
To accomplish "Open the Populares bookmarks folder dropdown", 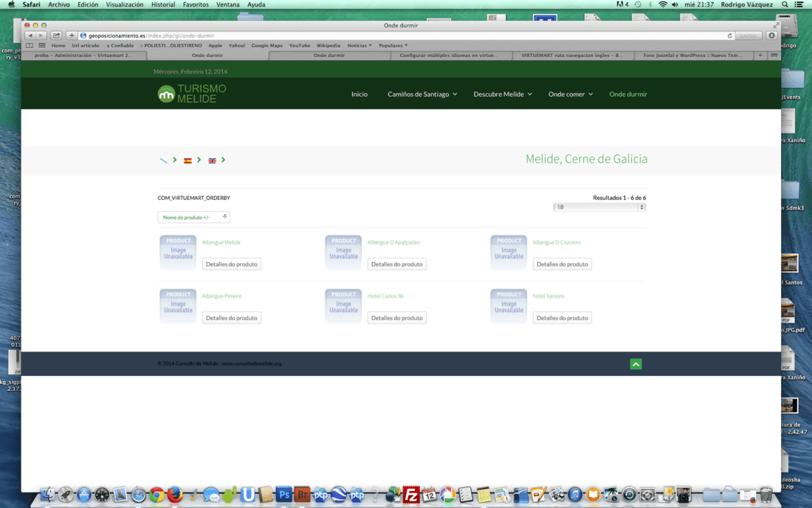I will tap(393, 46).
